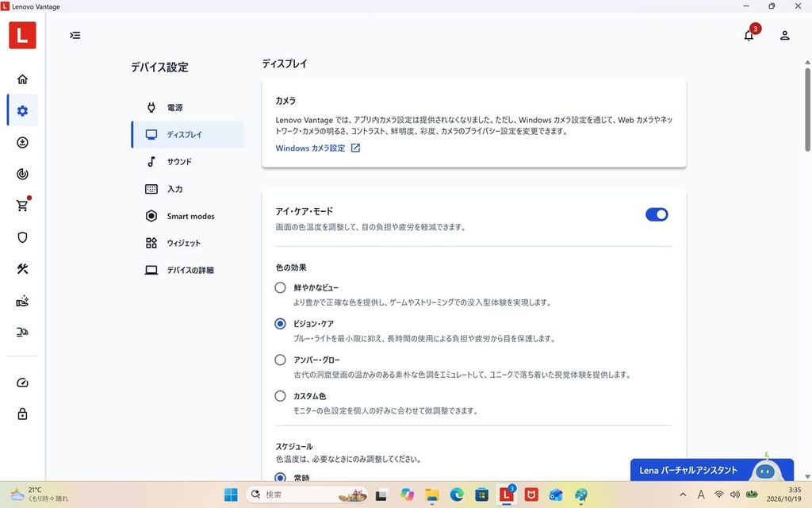Turn off the アイ・ケア・モード switch
The width and height of the screenshot is (812, 508).
[657, 214]
